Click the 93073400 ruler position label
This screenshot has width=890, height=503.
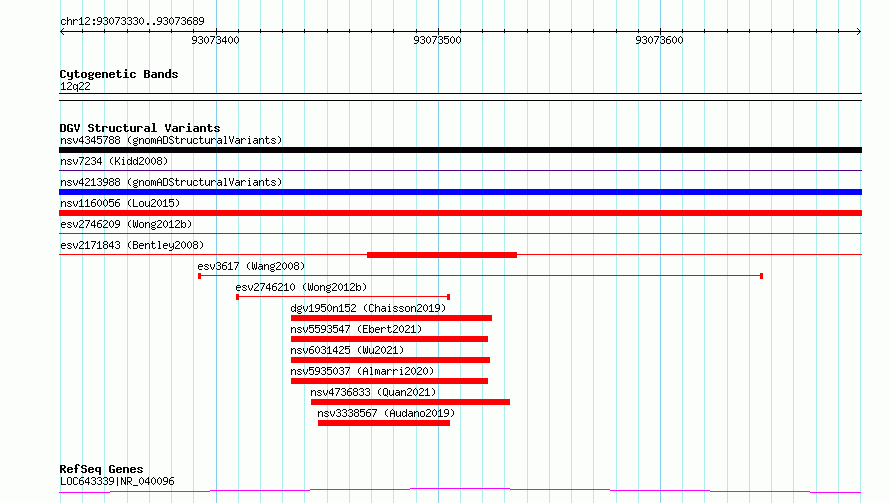(x=215, y=40)
